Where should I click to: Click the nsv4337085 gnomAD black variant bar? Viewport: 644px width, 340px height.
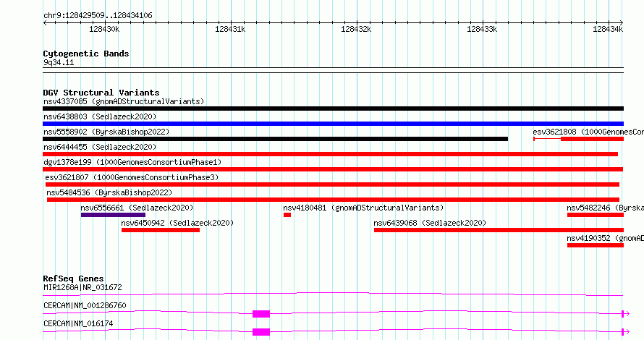click(x=333, y=109)
